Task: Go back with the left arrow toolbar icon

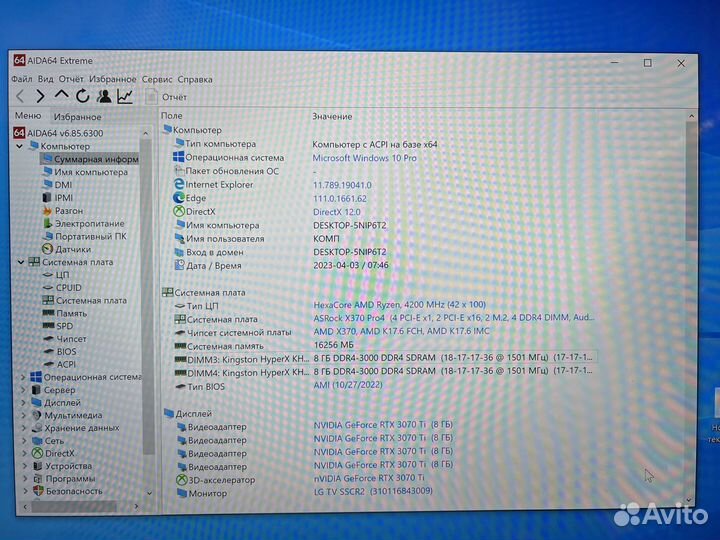Action: [x=20, y=96]
